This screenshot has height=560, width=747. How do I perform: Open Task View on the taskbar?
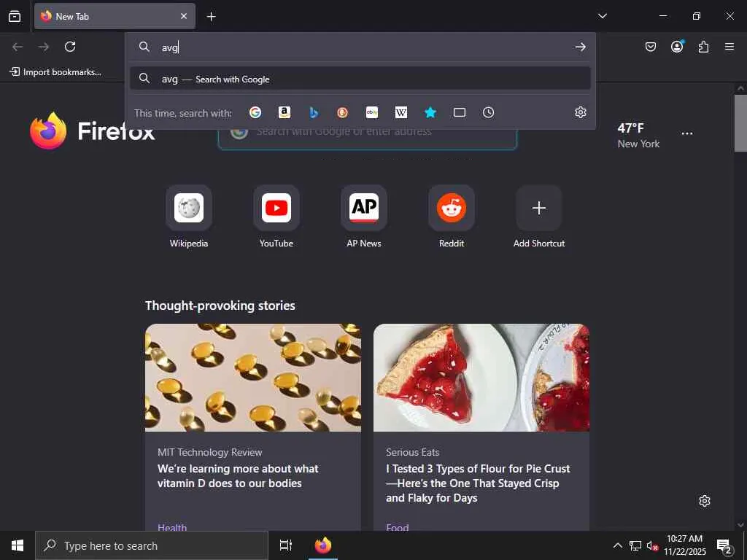click(285, 545)
